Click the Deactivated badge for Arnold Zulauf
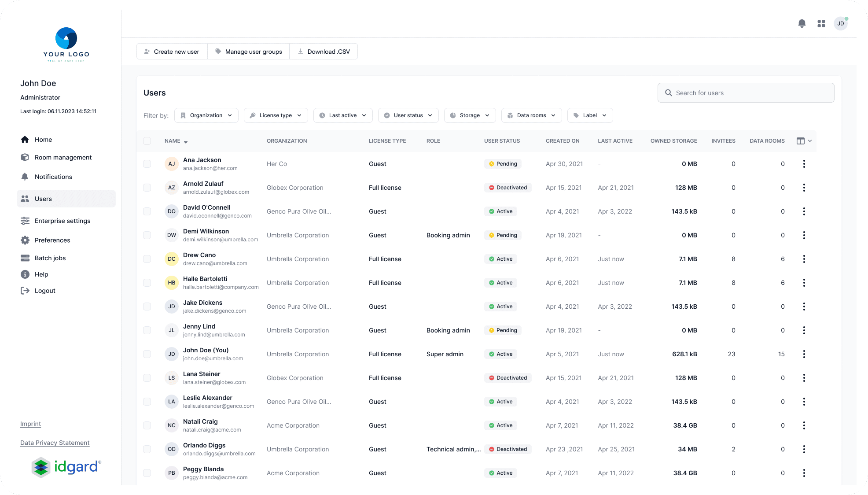868x495 pixels. [x=508, y=188]
